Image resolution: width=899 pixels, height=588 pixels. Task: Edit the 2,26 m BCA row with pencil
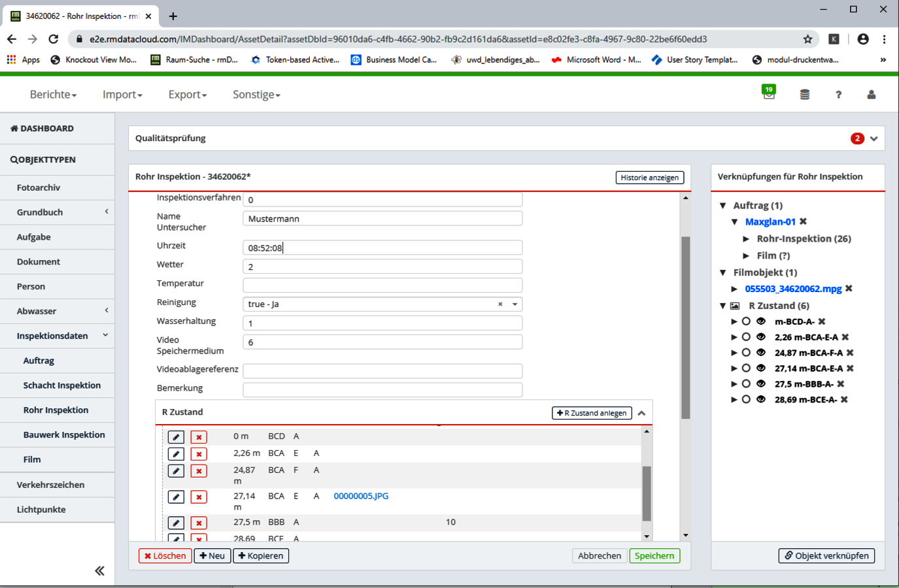coord(176,453)
